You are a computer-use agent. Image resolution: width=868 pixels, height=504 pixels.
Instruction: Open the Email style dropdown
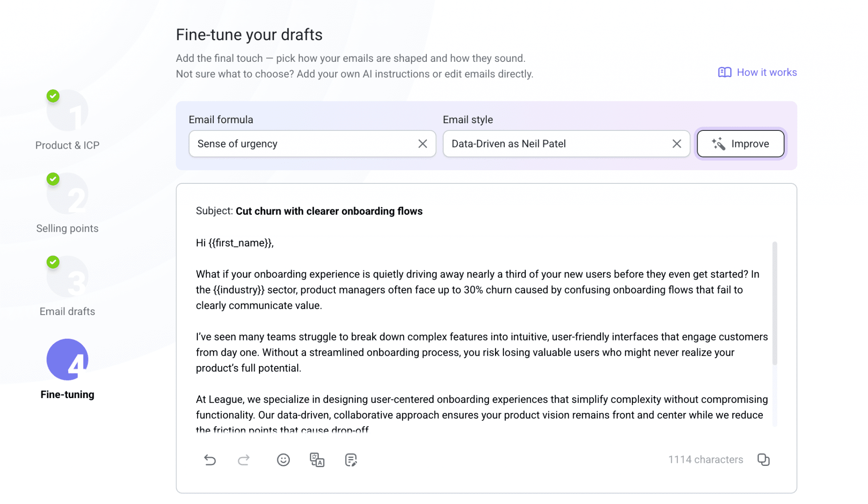pyautogui.click(x=551, y=144)
